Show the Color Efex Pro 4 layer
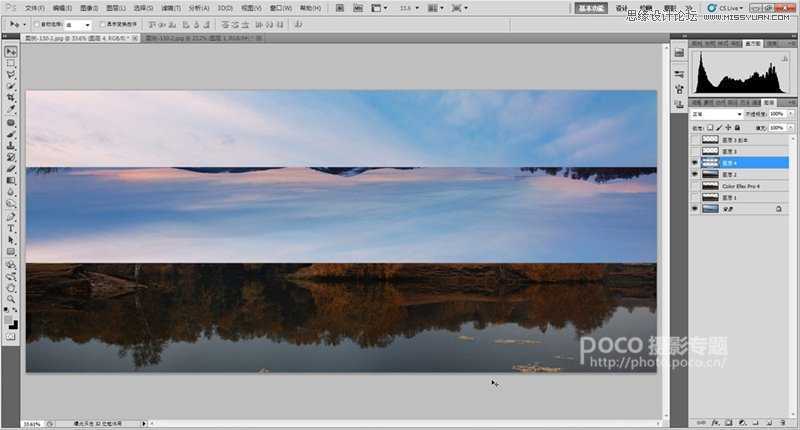Screen dimensions: 800x430 point(694,186)
